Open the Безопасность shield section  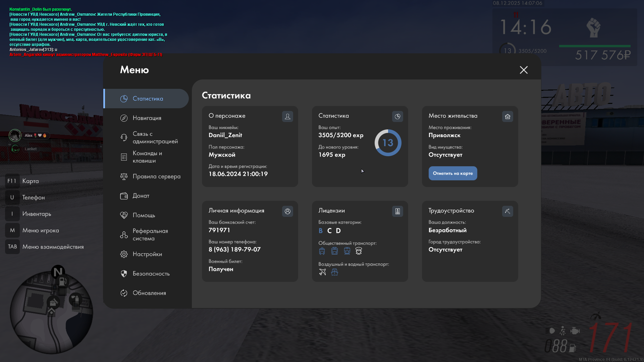(x=151, y=274)
